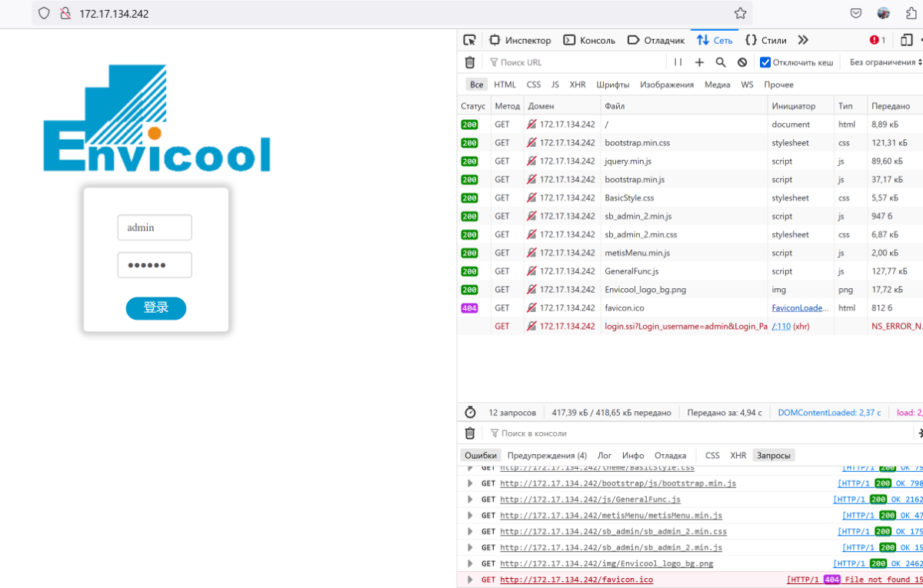Switch to the Консоль tab
Screen dimensions: 923x588
coord(589,40)
